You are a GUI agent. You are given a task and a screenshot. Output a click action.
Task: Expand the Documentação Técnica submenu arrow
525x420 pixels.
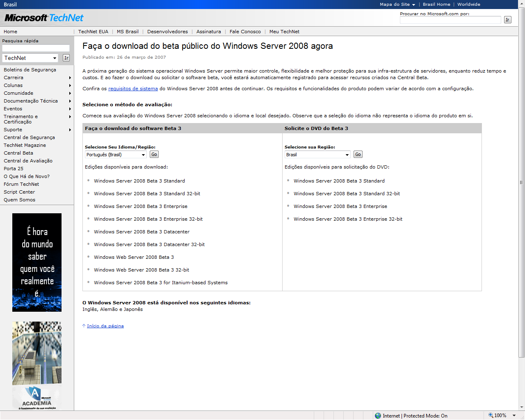(70, 101)
